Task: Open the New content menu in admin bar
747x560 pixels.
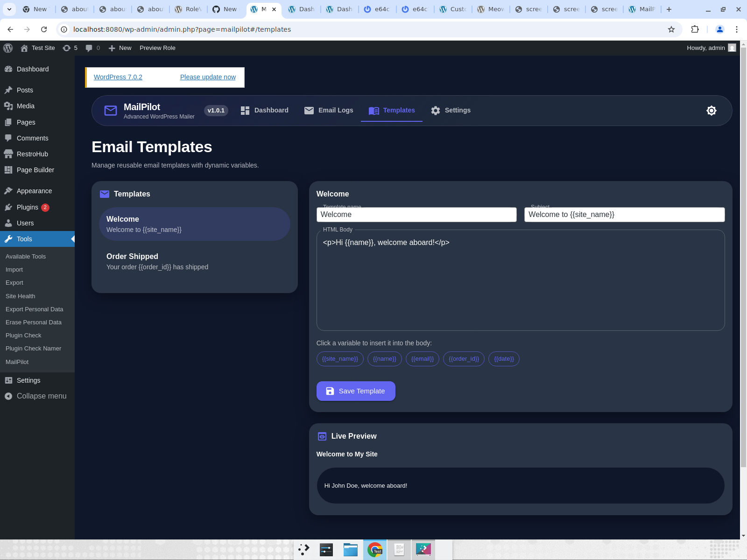Action: tap(120, 48)
